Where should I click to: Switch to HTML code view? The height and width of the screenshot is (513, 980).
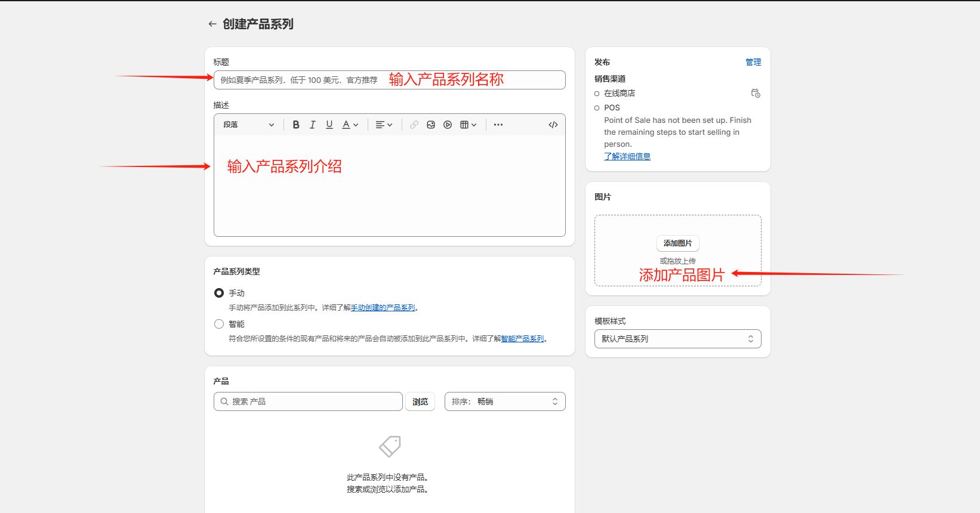(553, 125)
